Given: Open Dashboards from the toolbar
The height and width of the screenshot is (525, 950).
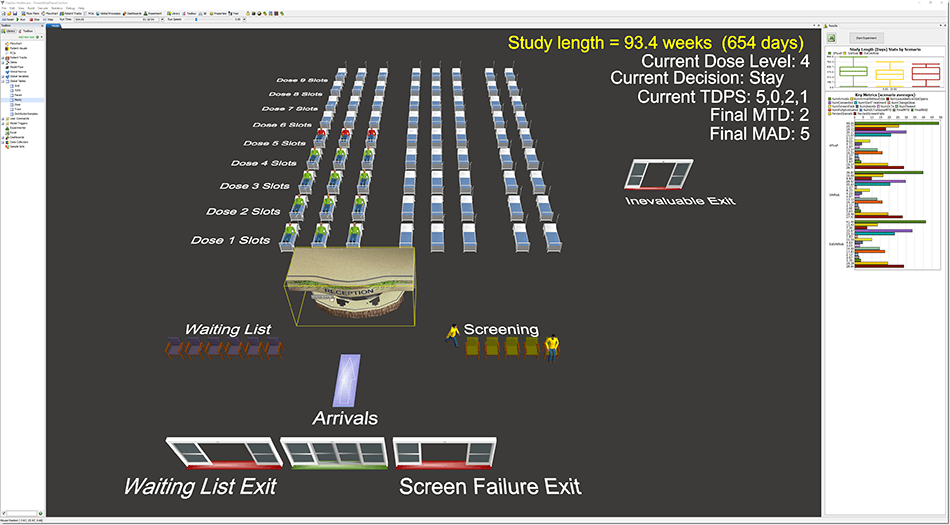Looking at the screenshot, I should (132, 13).
